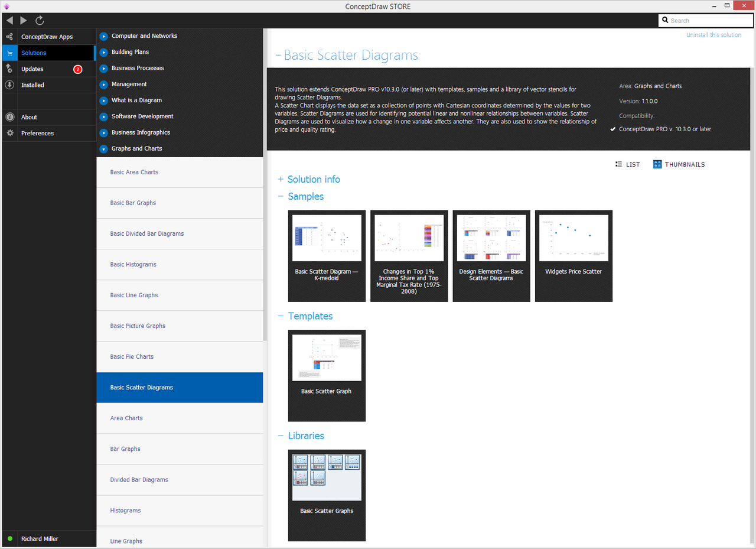Click the Updates sidebar icon
756x549 pixels.
(x=9, y=69)
